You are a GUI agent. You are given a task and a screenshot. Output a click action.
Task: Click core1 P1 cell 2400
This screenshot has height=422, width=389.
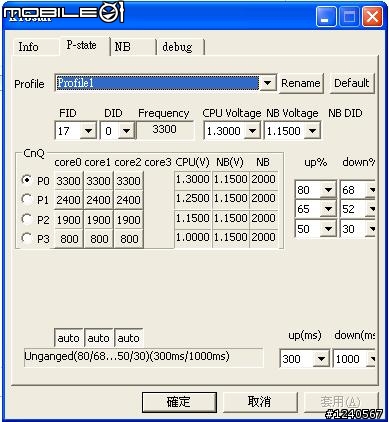click(98, 200)
